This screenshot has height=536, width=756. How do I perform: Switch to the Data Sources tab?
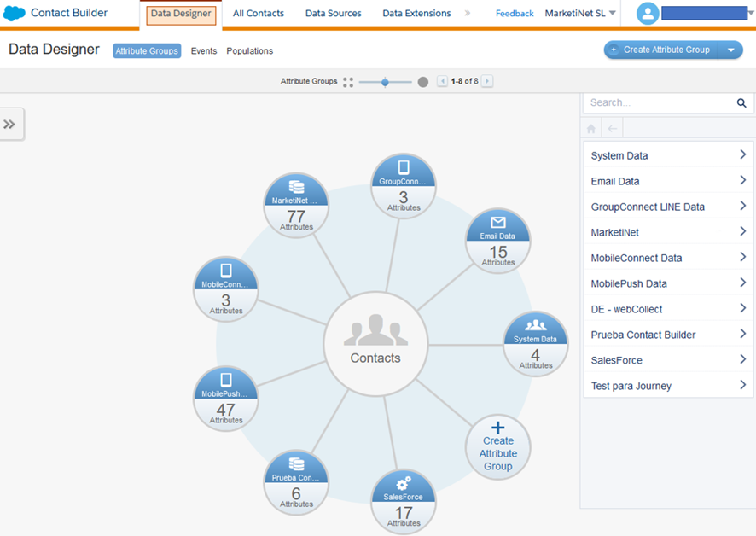coord(333,13)
